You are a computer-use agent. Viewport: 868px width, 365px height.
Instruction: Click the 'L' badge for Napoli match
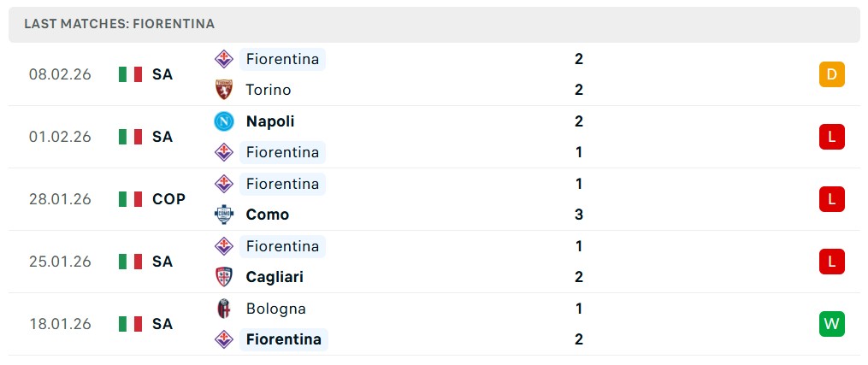(x=831, y=137)
